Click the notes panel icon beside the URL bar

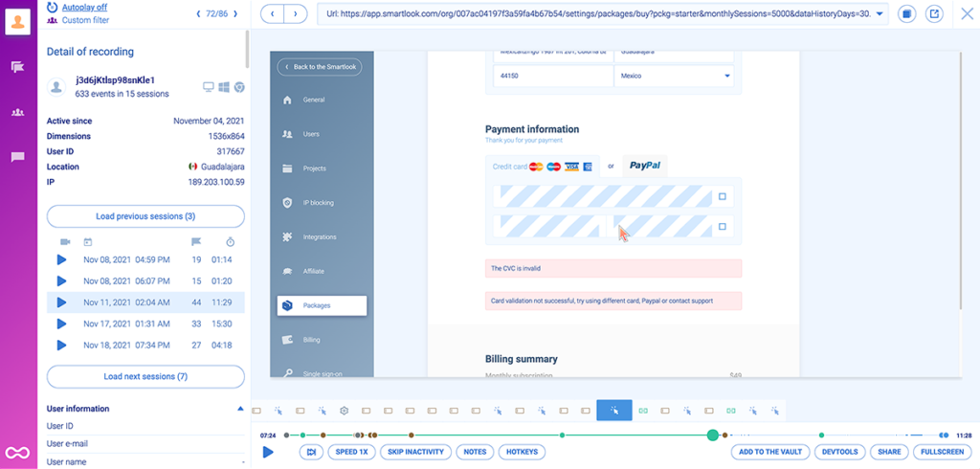pyautogui.click(x=908, y=13)
